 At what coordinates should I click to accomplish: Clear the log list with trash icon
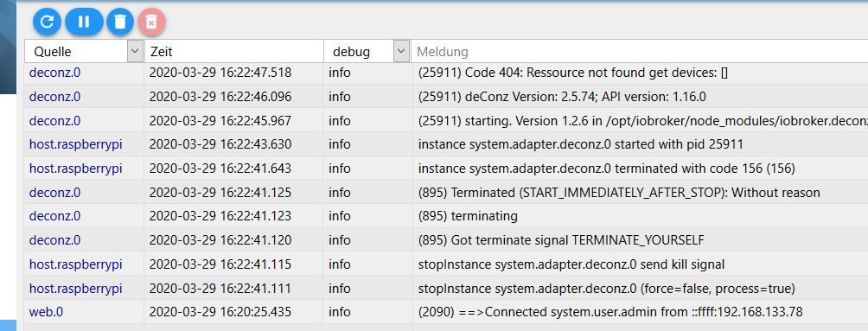(x=120, y=22)
